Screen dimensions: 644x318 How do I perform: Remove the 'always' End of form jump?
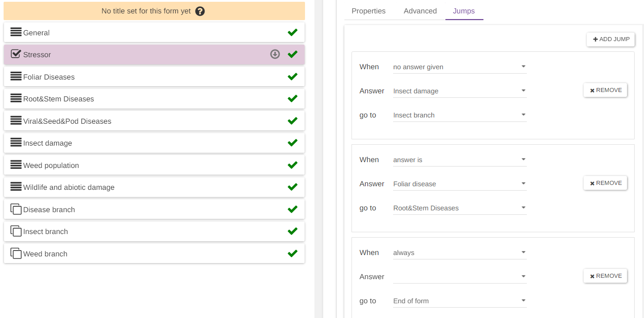tap(605, 276)
